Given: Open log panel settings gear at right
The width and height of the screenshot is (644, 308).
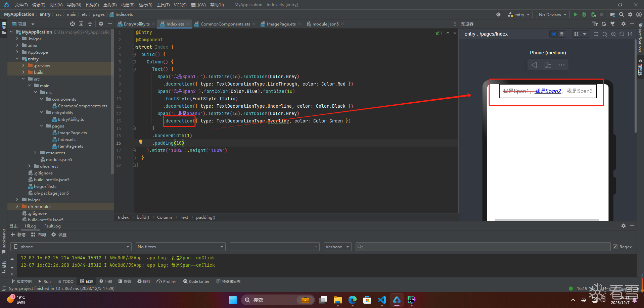Looking at the screenshot, I should [624, 226].
